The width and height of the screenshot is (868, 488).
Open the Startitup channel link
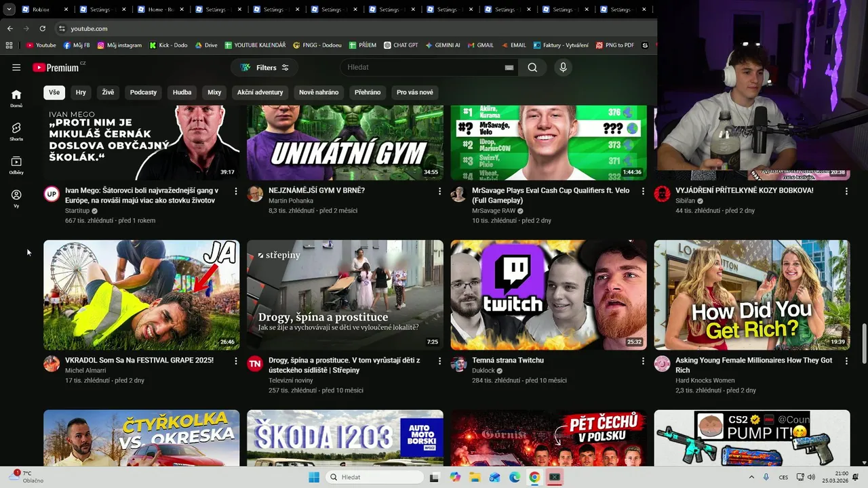77,211
